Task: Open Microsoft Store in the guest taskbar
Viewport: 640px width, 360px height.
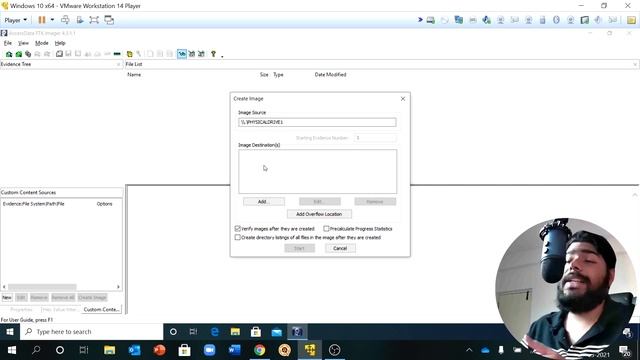Action: (x=256, y=332)
